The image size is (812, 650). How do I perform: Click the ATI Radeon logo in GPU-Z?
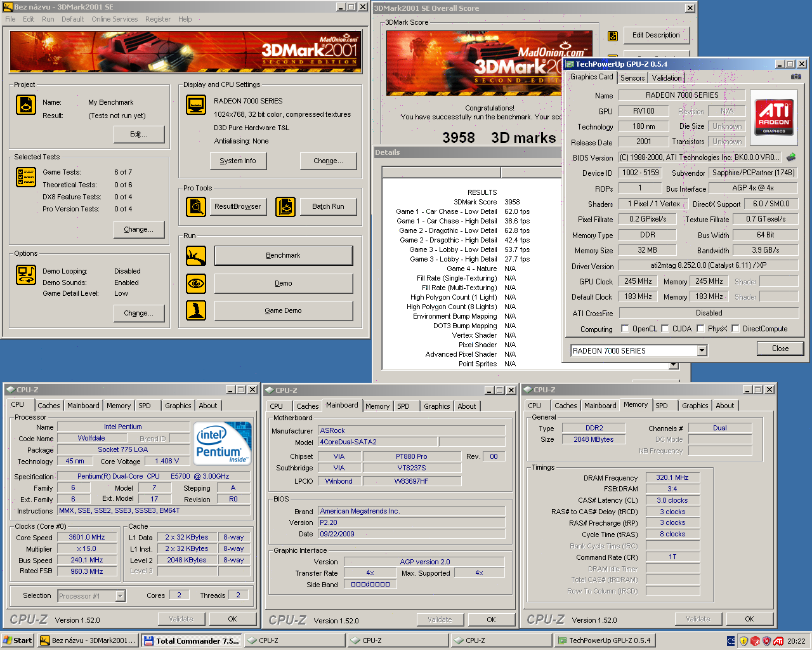click(774, 117)
